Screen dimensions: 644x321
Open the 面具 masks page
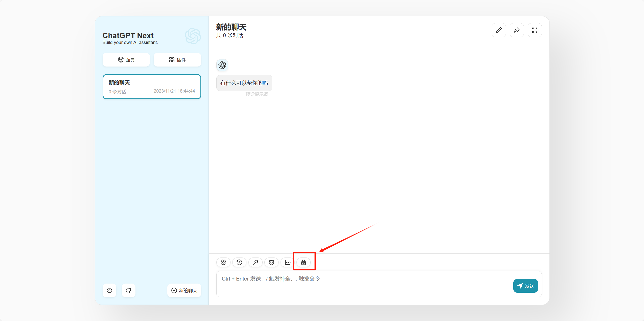click(x=126, y=60)
